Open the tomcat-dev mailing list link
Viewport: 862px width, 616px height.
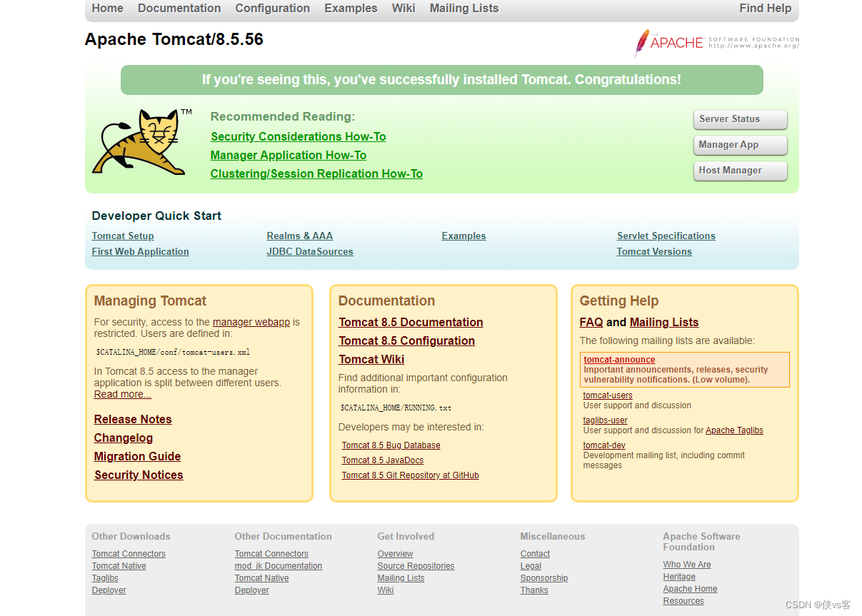click(x=604, y=445)
